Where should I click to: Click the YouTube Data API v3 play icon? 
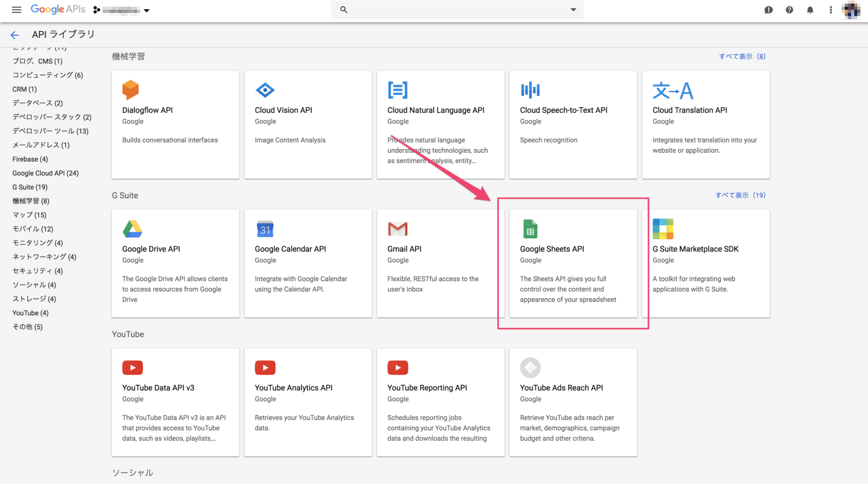click(x=132, y=368)
